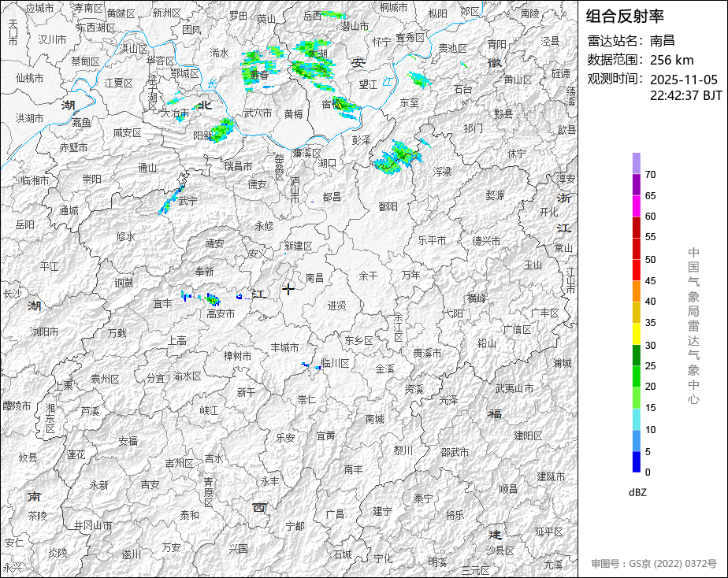Click the 吉州区 district label
Viewport: 728px width, 578px height.
pyautogui.click(x=179, y=463)
